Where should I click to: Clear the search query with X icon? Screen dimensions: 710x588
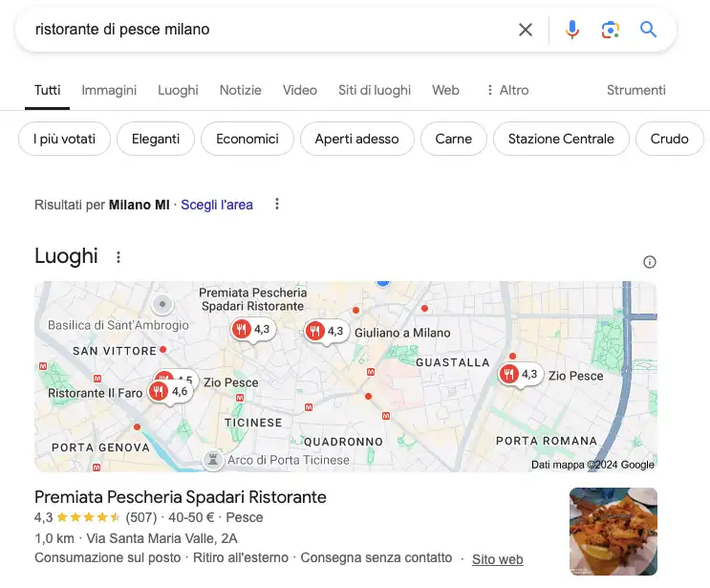pos(526,30)
